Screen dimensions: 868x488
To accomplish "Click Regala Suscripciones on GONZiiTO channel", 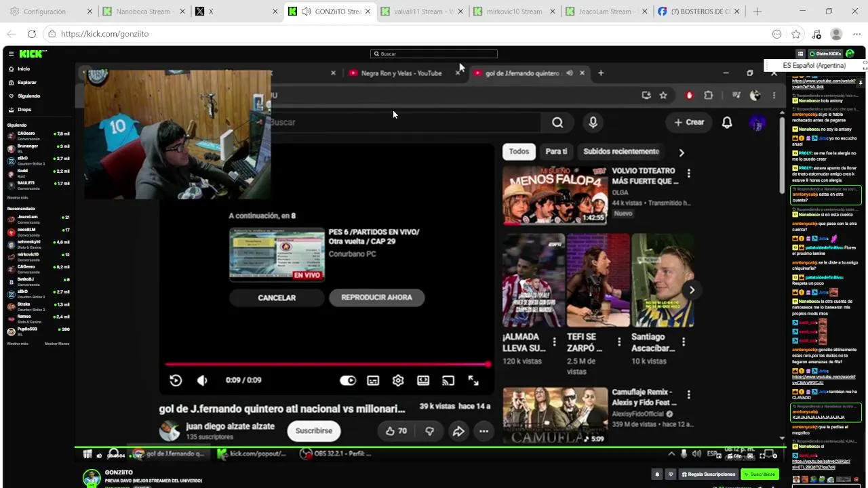I will (709, 474).
